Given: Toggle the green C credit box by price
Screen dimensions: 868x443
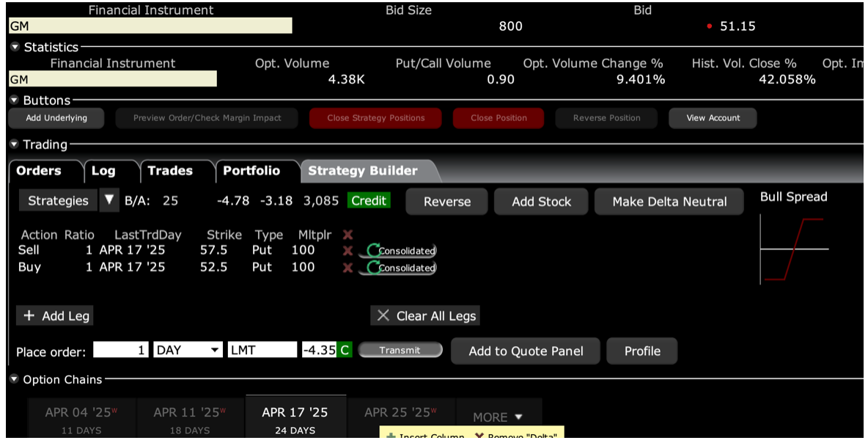Looking at the screenshot, I should tap(345, 351).
